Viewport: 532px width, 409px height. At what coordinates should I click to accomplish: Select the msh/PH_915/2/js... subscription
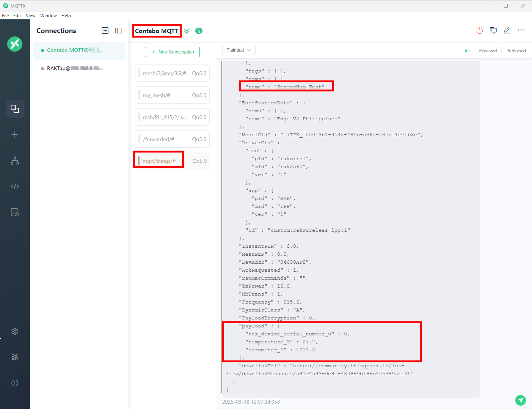[173, 117]
